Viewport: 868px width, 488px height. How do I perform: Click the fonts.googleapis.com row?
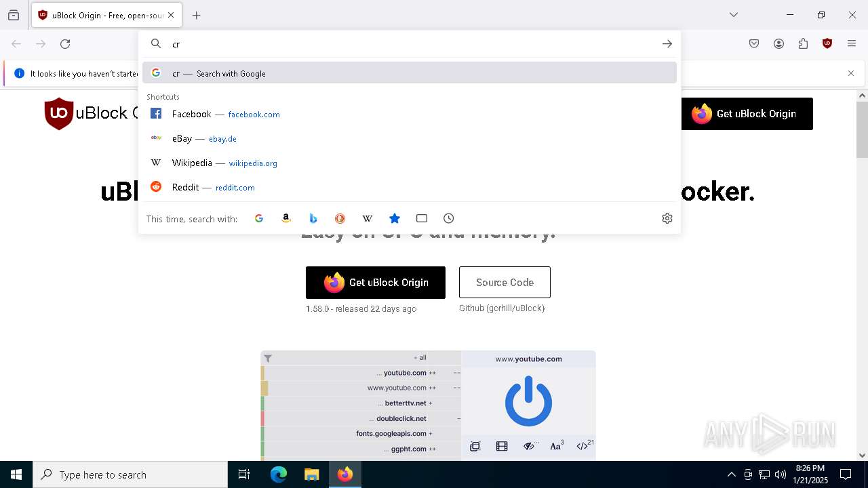361,434
